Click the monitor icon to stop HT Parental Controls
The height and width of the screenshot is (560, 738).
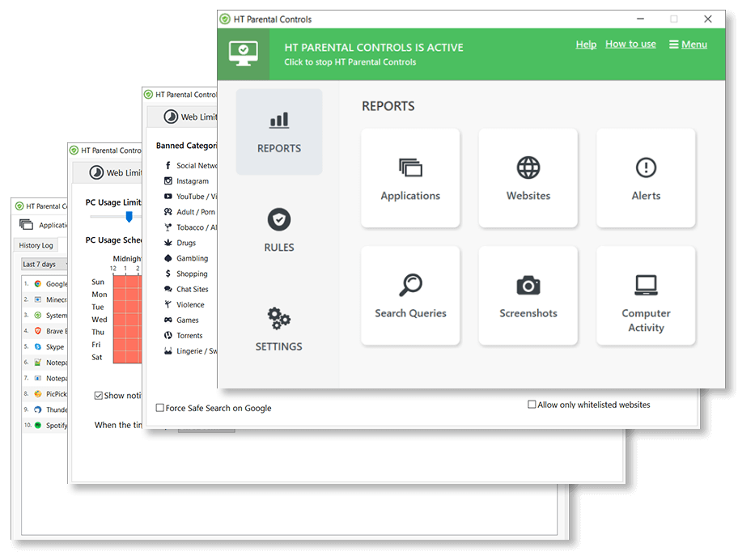click(x=244, y=53)
